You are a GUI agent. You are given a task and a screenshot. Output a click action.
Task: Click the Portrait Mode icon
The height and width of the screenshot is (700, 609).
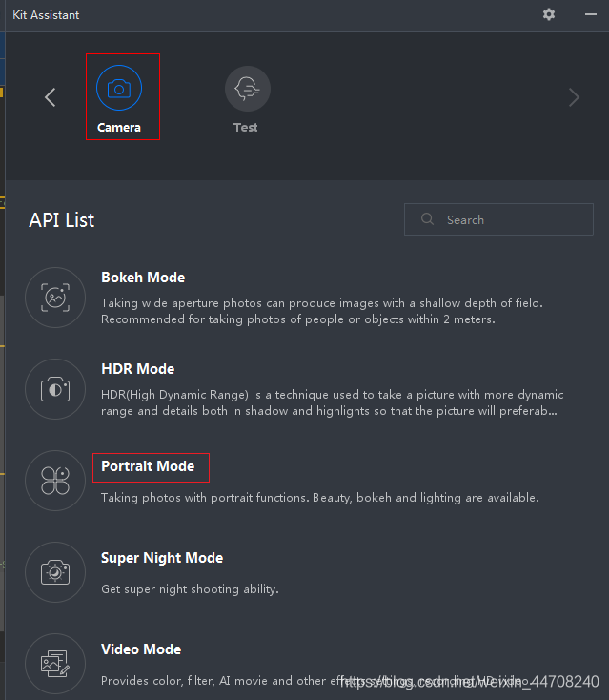pos(55,481)
